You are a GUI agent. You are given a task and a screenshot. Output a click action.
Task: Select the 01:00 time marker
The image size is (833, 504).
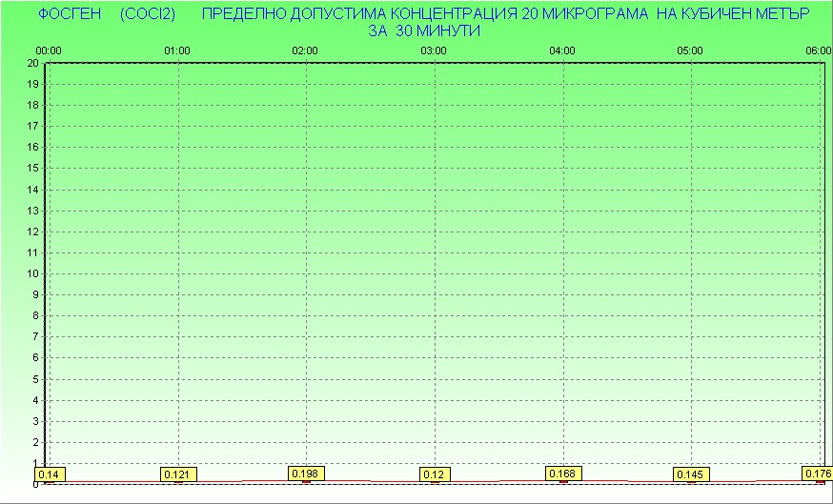point(177,50)
